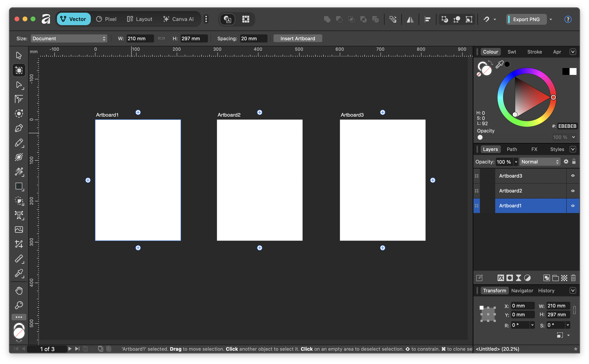Click the colour picker eyedropper icon
The image size is (589, 364).
tap(499, 64)
